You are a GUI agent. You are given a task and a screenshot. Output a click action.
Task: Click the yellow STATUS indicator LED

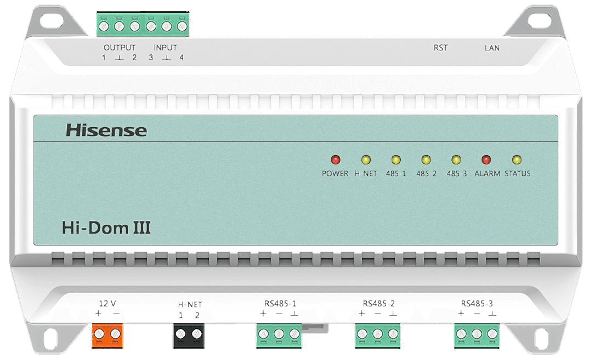tap(516, 160)
